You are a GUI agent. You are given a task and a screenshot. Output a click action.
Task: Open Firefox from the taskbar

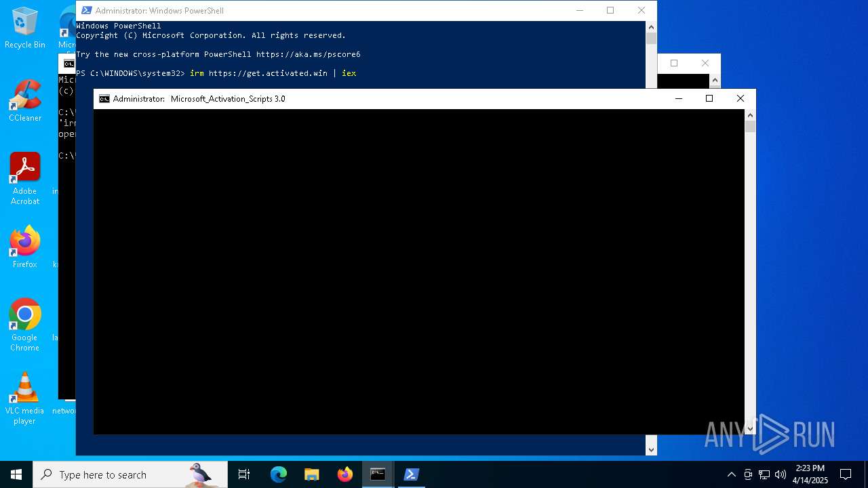click(345, 474)
